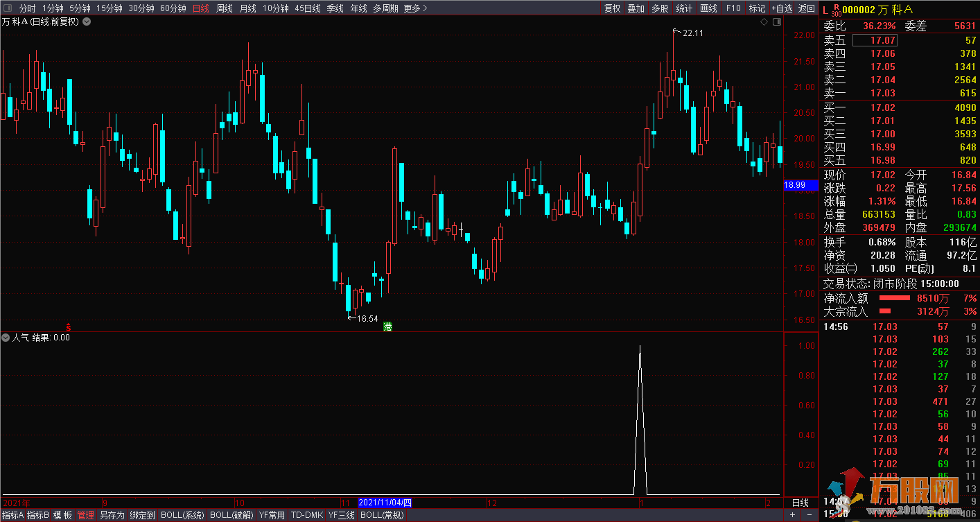Zoom in using the plus button

pyautogui.click(x=792, y=515)
